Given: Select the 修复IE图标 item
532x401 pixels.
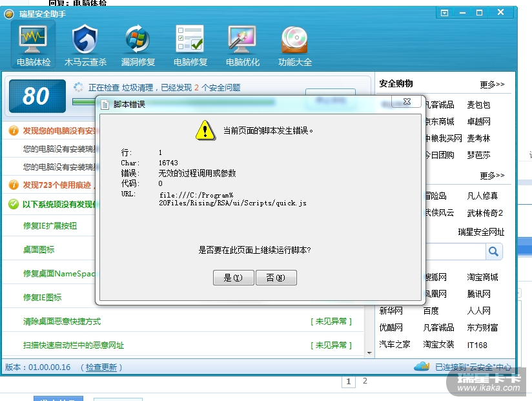Looking at the screenshot, I should coord(43,298).
